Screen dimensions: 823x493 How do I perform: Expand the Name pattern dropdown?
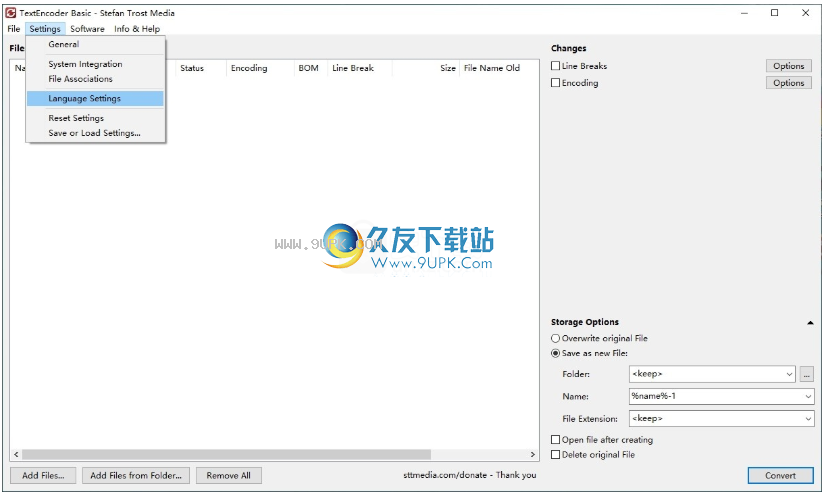pos(808,396)
